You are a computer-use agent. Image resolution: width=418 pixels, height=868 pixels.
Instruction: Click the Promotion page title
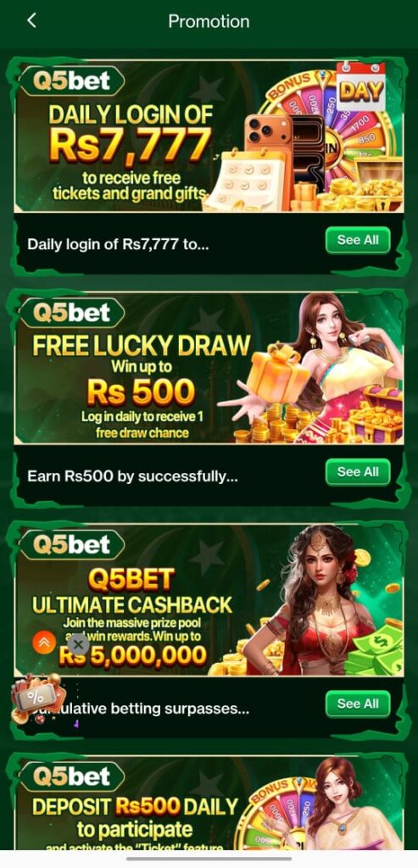click(209, 21)
